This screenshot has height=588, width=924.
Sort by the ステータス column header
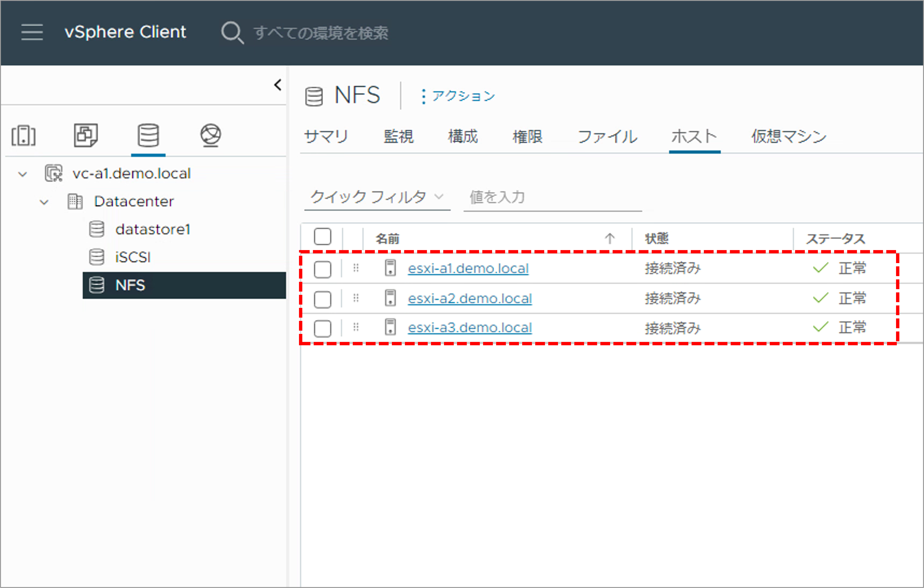point(835,239)
